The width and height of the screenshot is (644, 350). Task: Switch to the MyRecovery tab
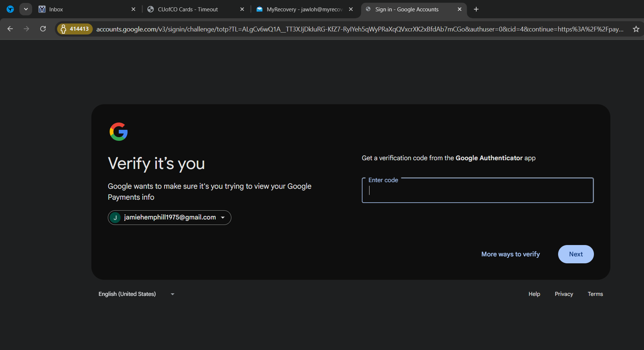tap(302, 10)
